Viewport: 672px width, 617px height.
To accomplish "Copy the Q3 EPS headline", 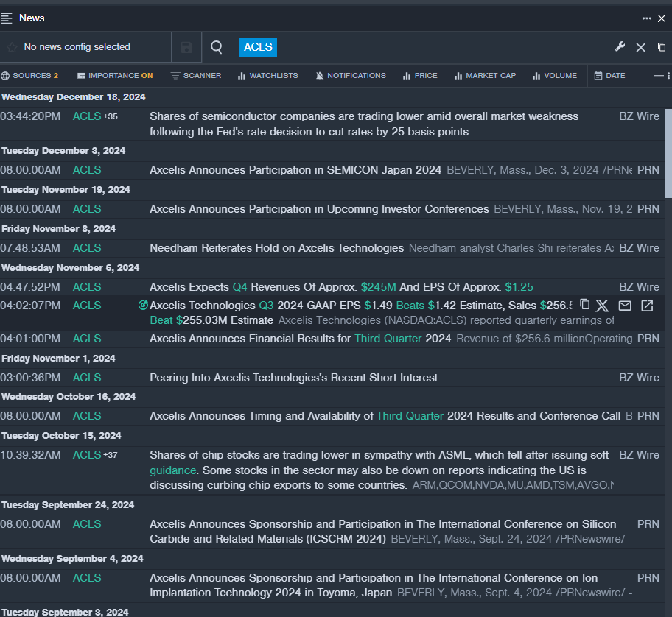I will click(x=585, y=305).
